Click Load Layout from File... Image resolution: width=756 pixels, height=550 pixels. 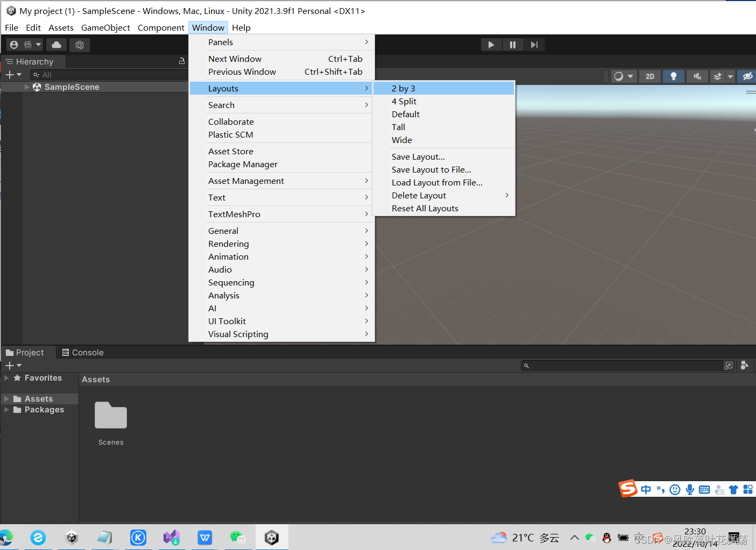click(x=444, y=182)
